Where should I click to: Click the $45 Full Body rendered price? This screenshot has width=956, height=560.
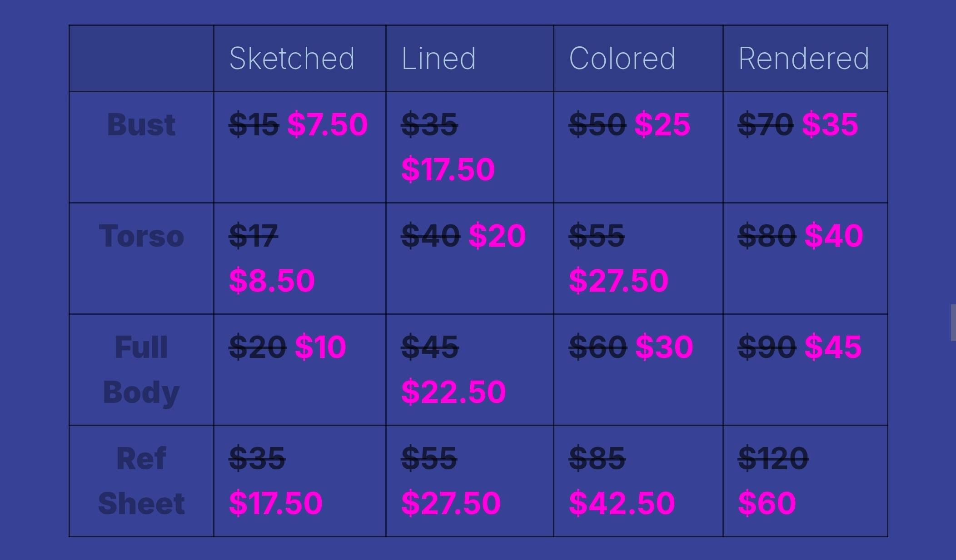pos(833,347)
